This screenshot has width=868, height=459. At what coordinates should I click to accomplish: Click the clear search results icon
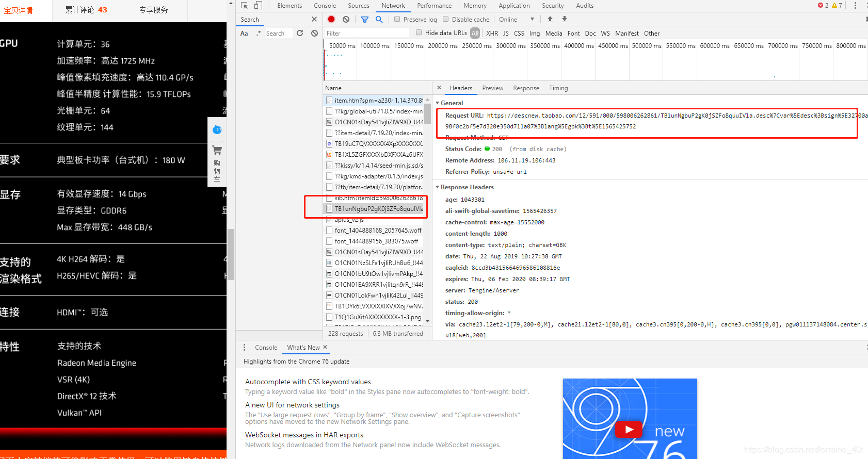point(314,33)
